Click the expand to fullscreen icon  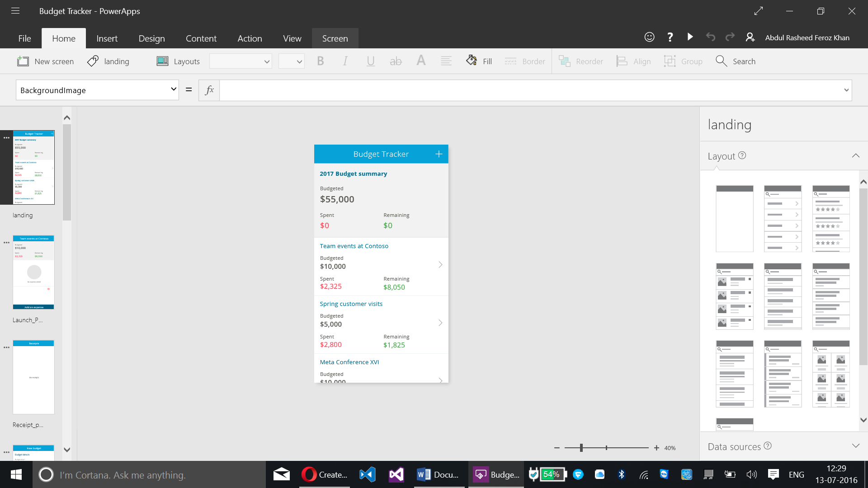759,11
